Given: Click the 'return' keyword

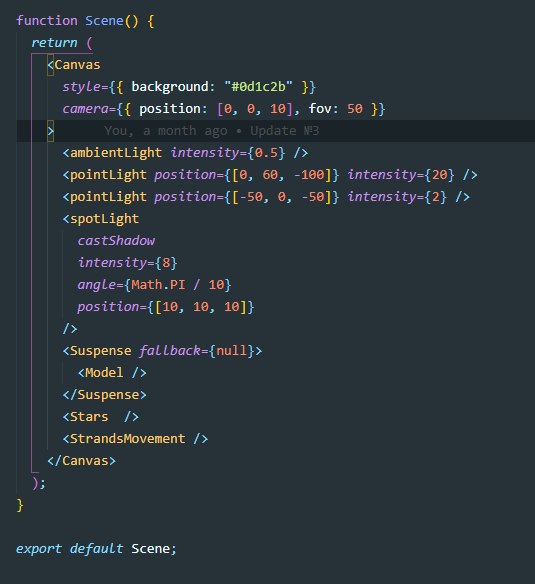Looking at the screenshot, I should click(54, 42).
